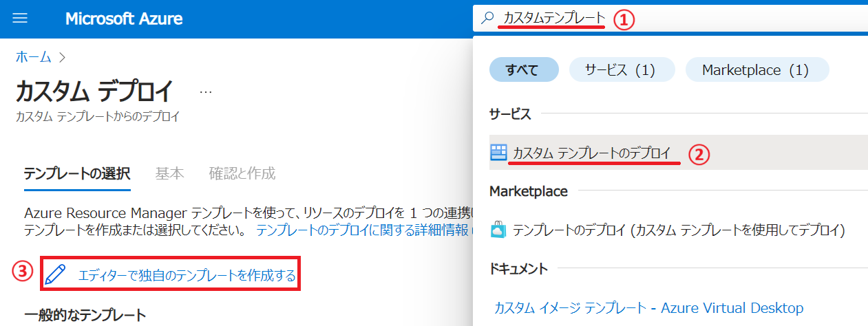Switch to the 基本 tab
The image size is (868, 326).
coord(169,173)
